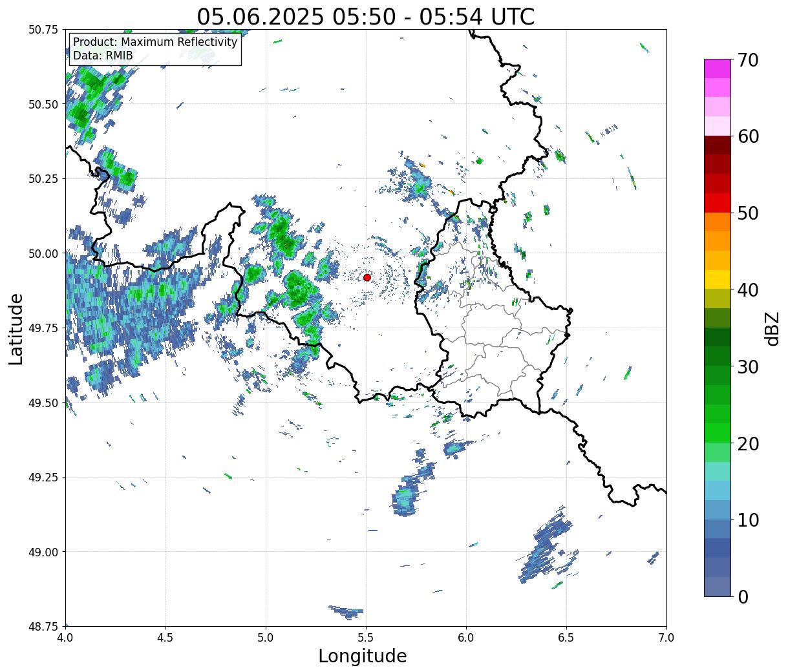Click the 30 tick label on colorbar
This screenshot has height=672, width=788.
coord(748,366)
